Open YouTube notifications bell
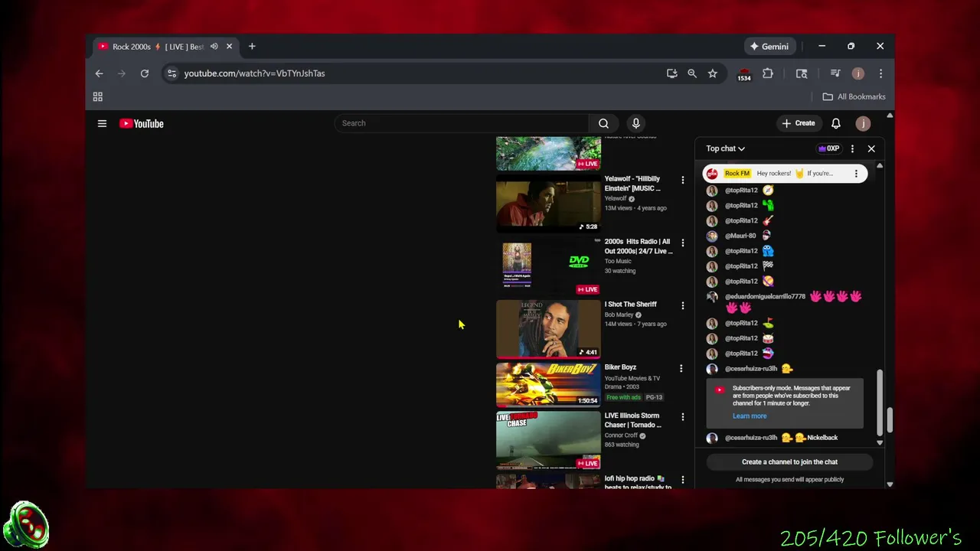The image size is (980, 551). click(836, 123)
